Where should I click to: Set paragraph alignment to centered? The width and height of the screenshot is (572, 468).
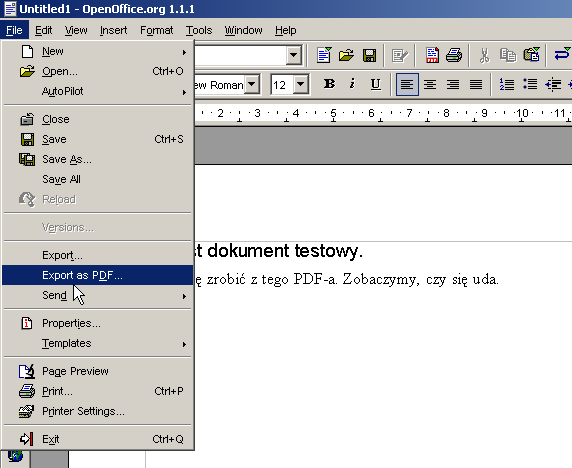tap(430, 85)
